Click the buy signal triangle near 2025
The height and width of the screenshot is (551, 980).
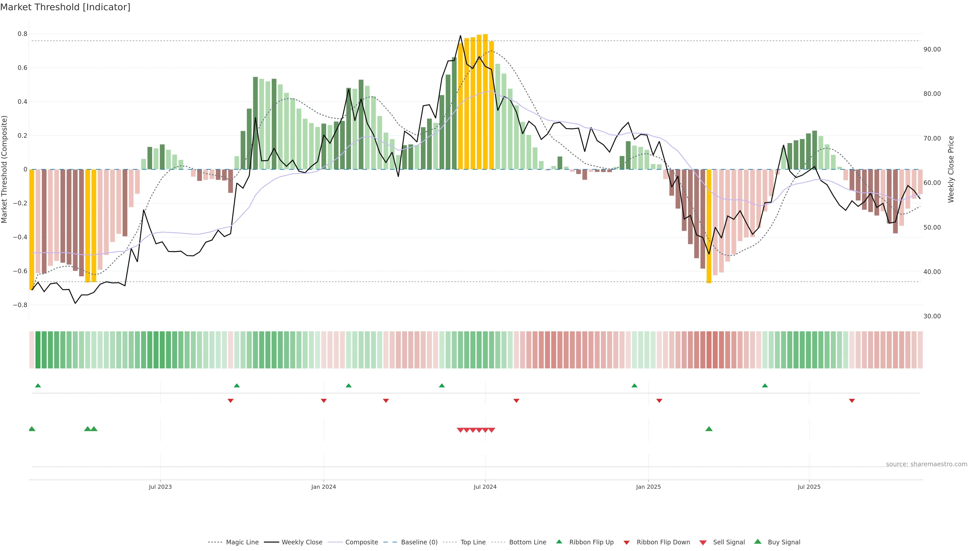[x=709, y=429]
